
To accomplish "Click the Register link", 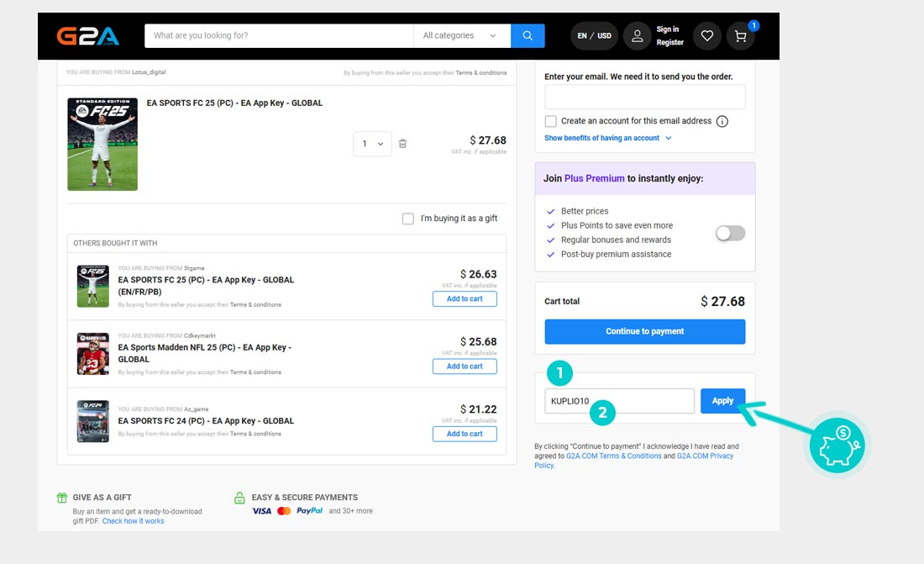I will [670, 43].
